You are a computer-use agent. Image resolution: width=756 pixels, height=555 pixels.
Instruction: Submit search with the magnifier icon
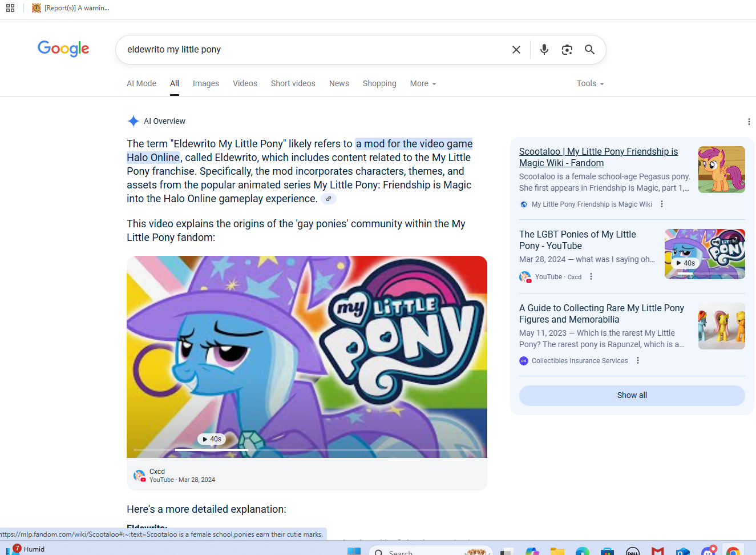(590, 50)
